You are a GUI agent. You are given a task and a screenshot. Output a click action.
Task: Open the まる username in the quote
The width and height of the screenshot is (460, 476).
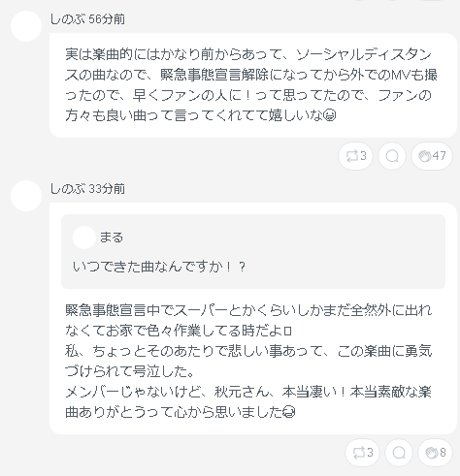click(x=112, y=238)
